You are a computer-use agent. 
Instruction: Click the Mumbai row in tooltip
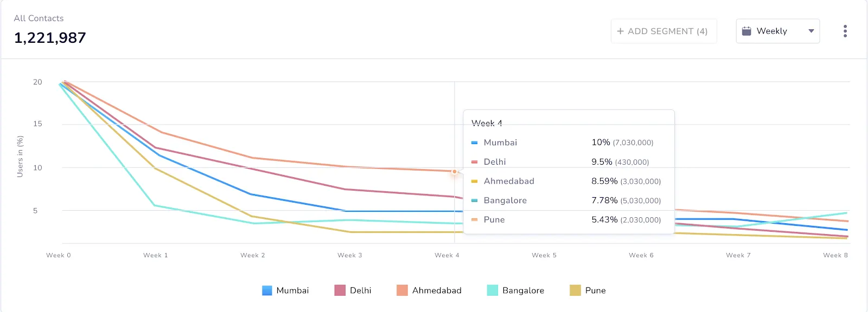(x=568, y=142)
